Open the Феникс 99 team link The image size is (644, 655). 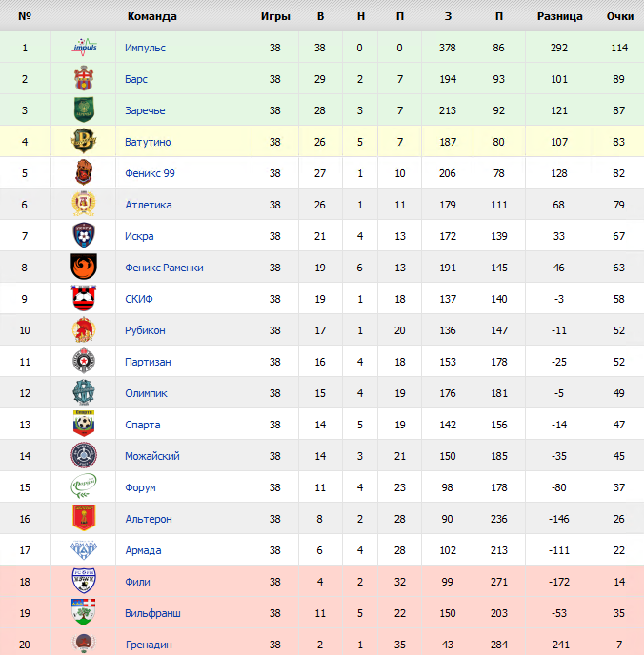click(150, 173)
